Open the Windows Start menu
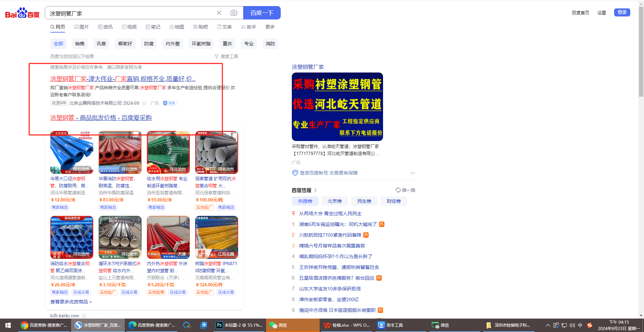 (8, 325)
